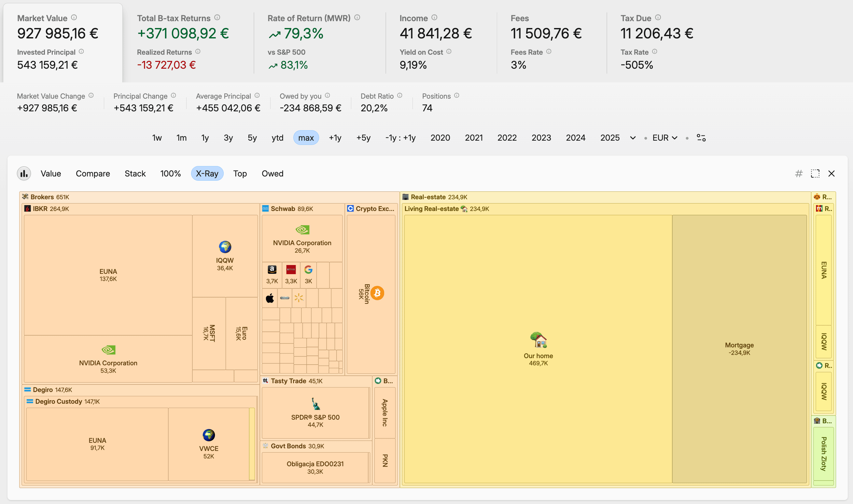Click the Principal Change info icon
The image size is (853, 504).
(x=174, y=95)
